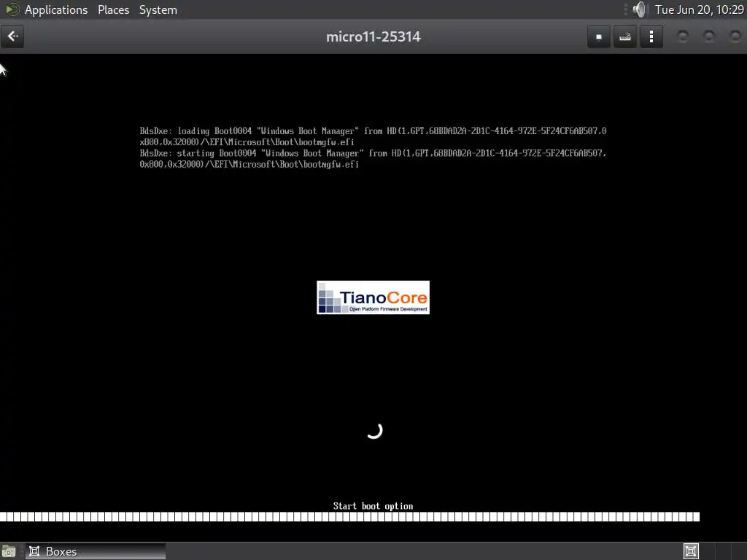Open the System menu
This screenshot has width=747, height=560.
point(158,9)
